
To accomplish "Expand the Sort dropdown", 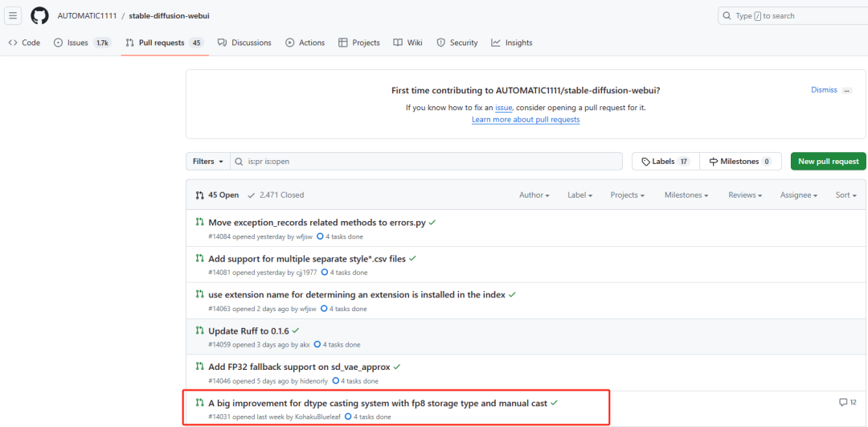I will pyautogui.click(x=845, y=195).
